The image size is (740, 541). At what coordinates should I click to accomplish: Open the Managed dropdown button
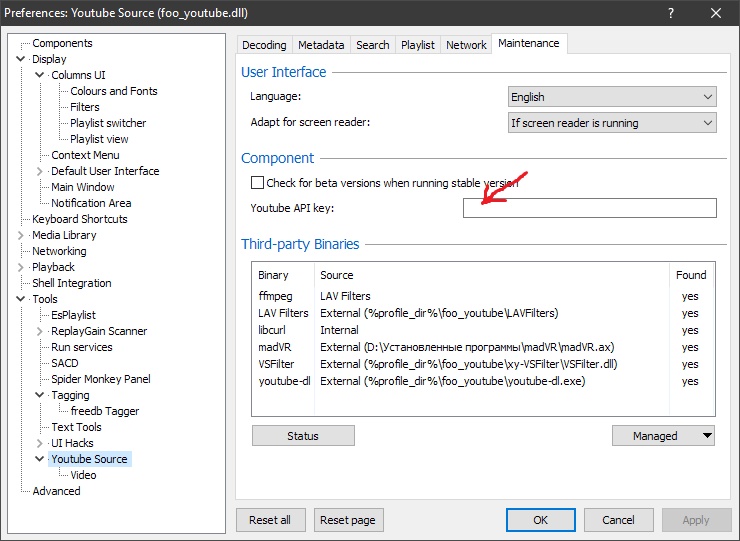point(663,436)
